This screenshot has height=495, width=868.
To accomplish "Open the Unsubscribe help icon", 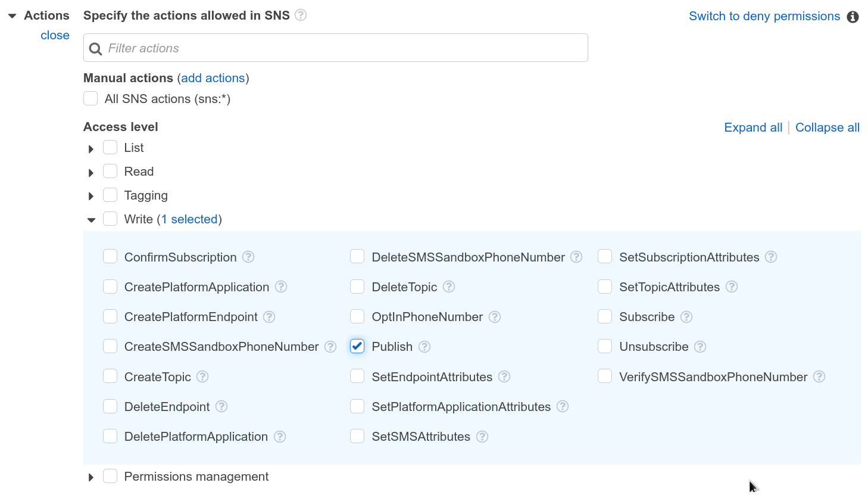I will [x=700, y=347].
